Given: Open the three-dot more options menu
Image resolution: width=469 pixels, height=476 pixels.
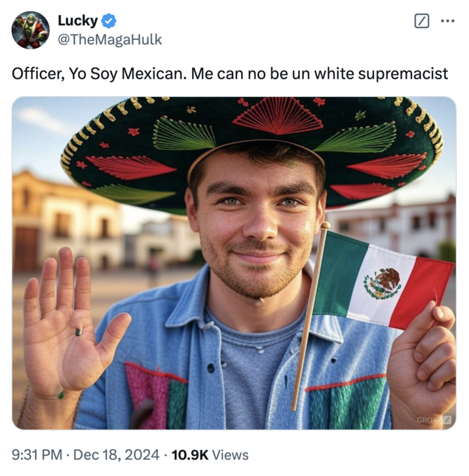Looking at the screenshot, I should tap(448, 21).
